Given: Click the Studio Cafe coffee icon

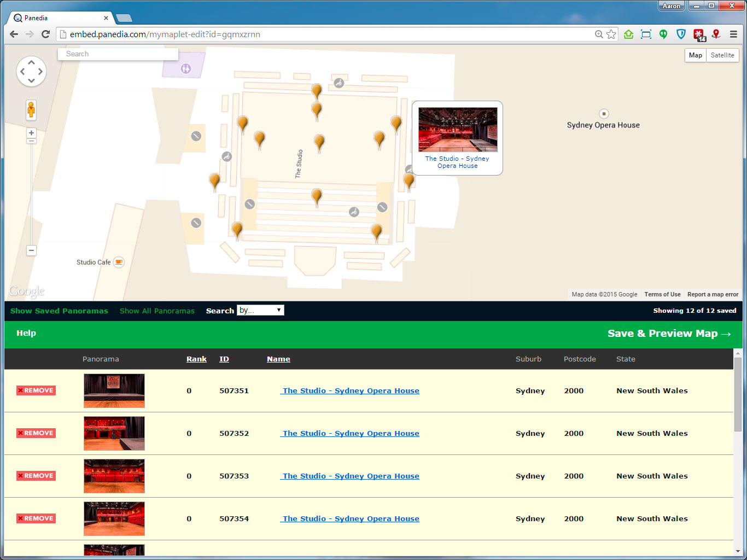Looking at the screenshot, I should [119, 262].
